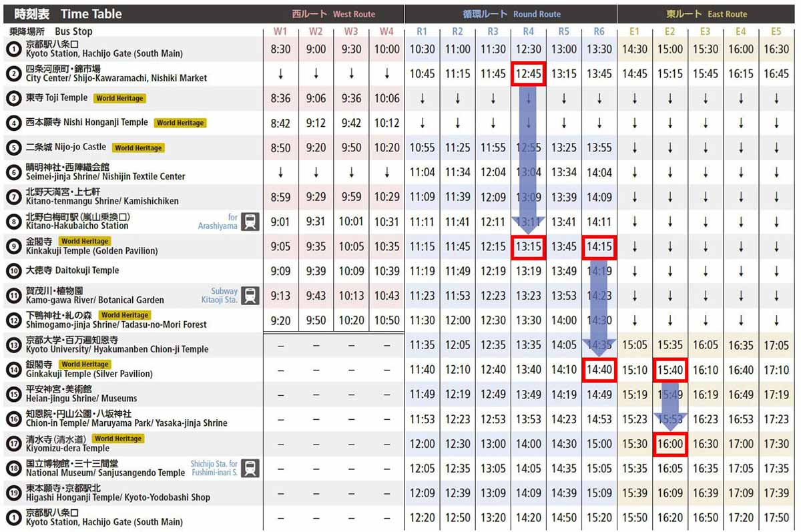
Task: Click the 8:30 departure time in column W1
Action: pos(280,49)
